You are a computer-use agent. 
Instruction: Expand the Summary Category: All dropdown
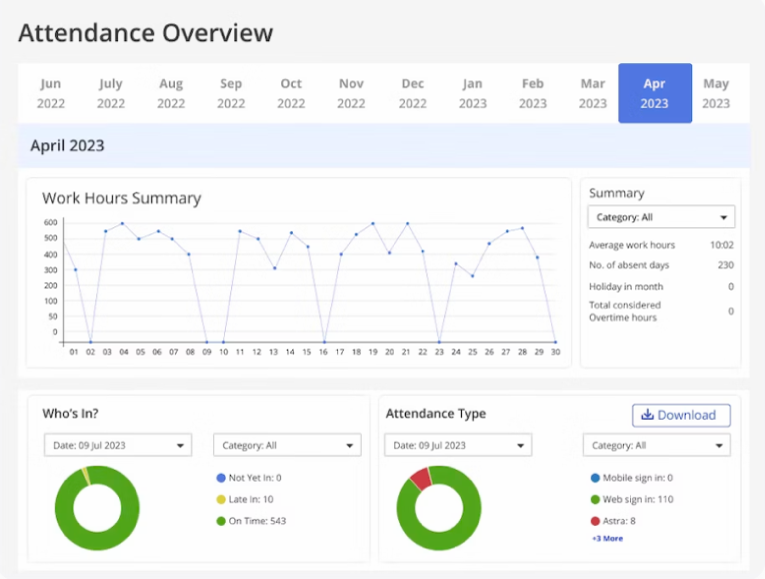[660, 217]
